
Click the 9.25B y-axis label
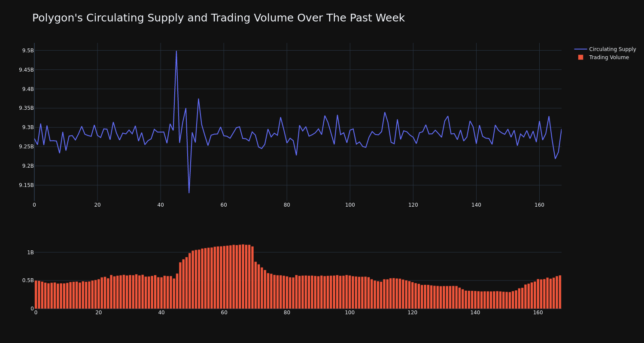point(26,147)
